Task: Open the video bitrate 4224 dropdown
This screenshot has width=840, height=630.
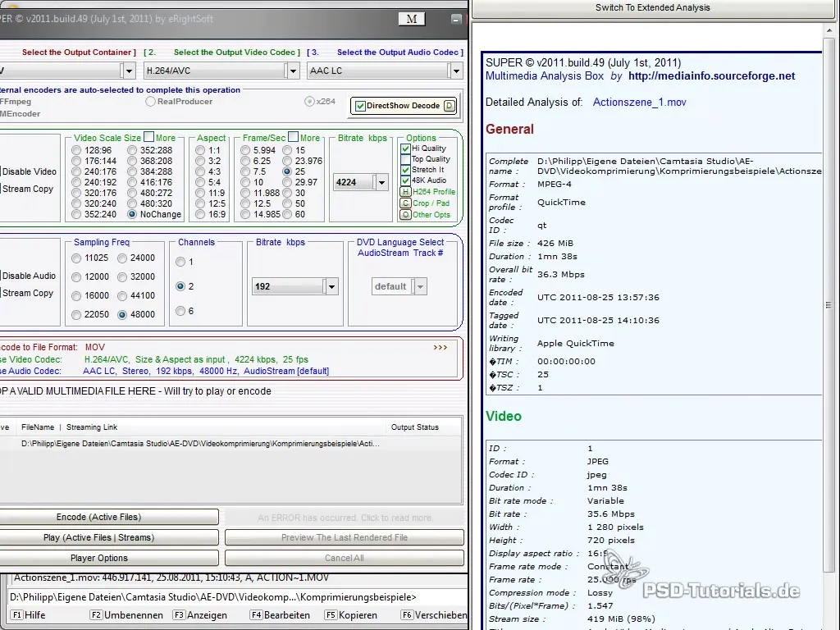Action: point(381,183)
